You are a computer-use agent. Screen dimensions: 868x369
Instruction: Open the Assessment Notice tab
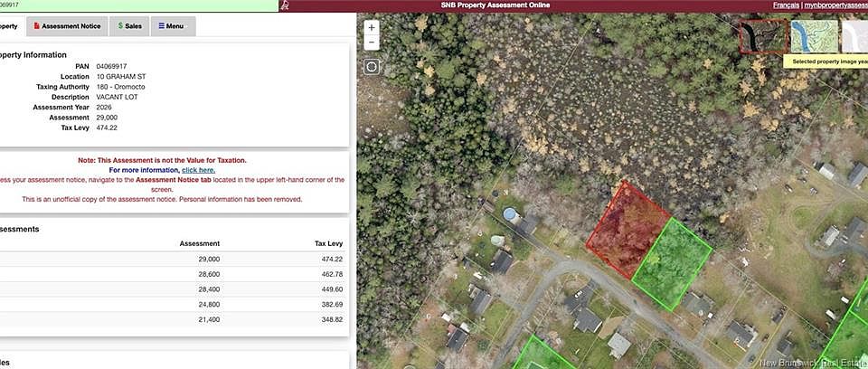coord(67,26)
